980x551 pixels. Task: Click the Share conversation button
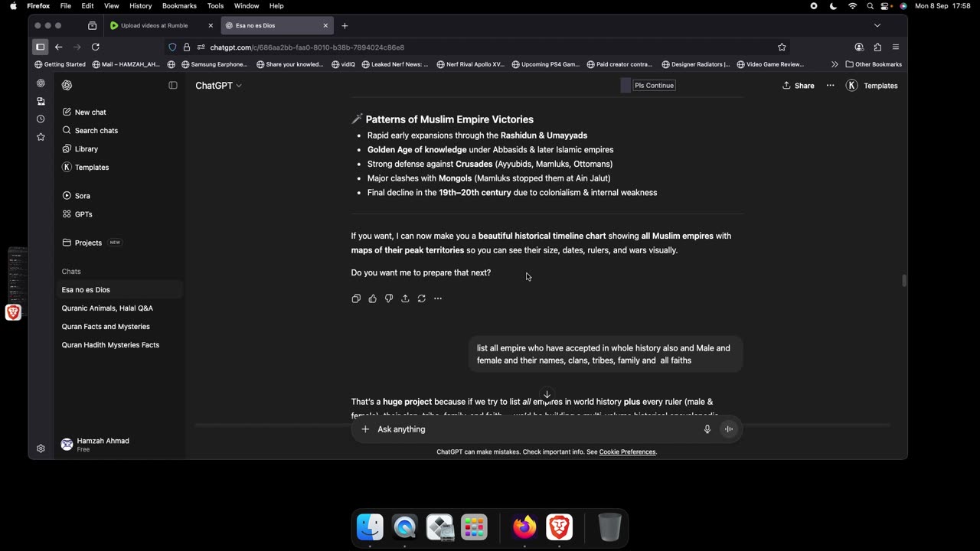(x=798, y=86)
